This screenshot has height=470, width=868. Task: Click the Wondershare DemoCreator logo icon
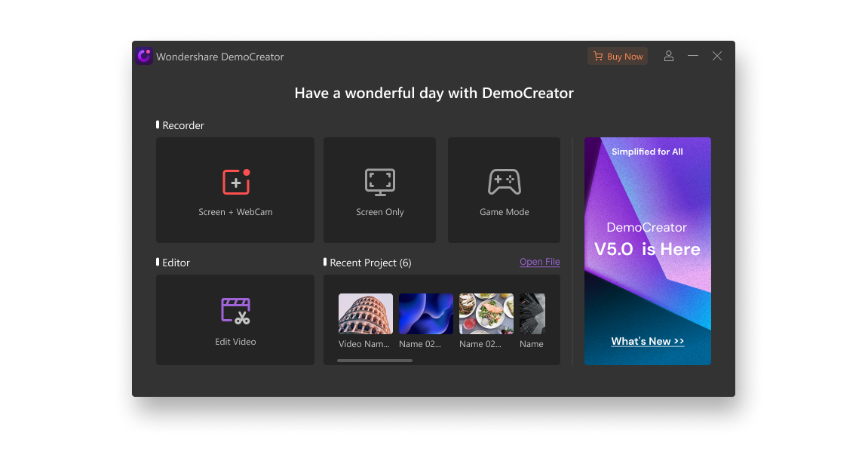coord(144,56)
